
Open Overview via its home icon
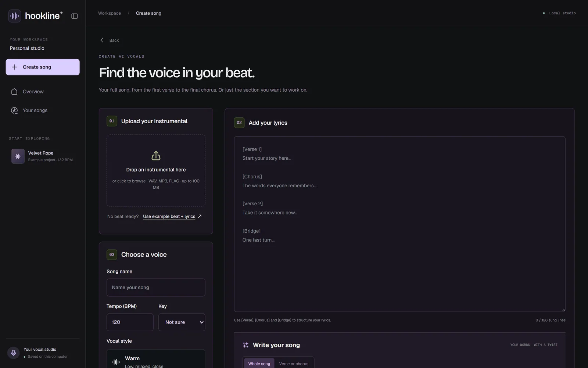tap(14, 92)
